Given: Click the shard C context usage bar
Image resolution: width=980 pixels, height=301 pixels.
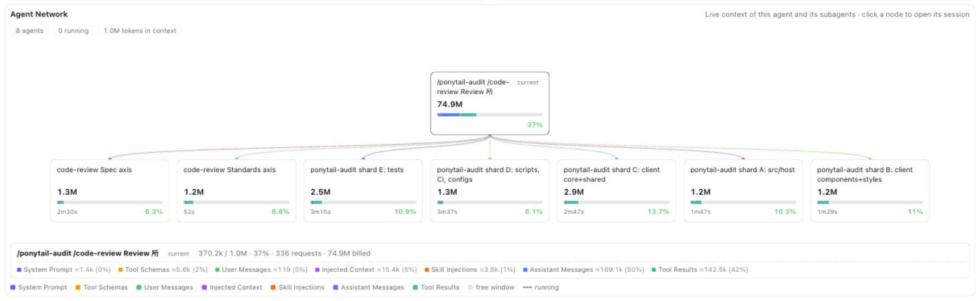Looking at the screenshot, I should coord(616,202).
